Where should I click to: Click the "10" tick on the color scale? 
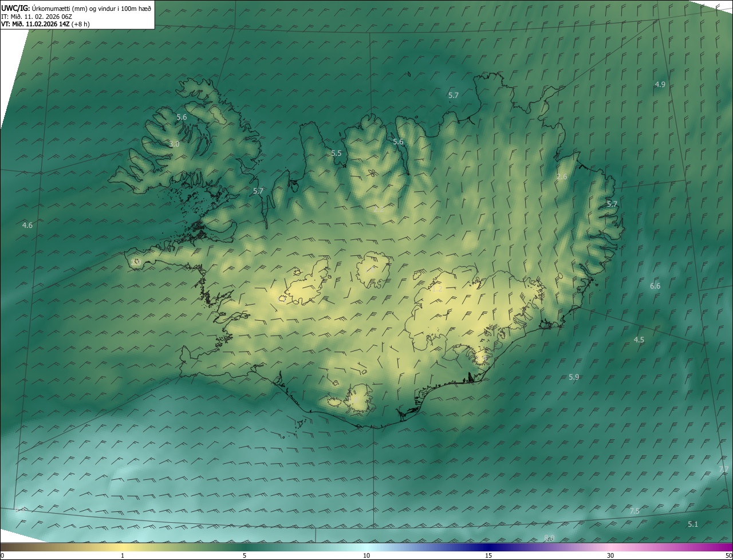point(366,555)
